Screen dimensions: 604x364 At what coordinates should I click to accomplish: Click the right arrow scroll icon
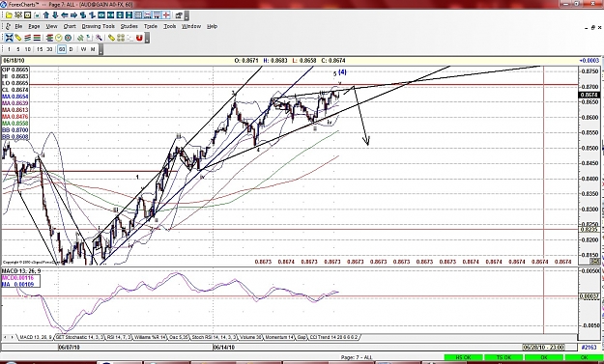[x=73, y=15]
